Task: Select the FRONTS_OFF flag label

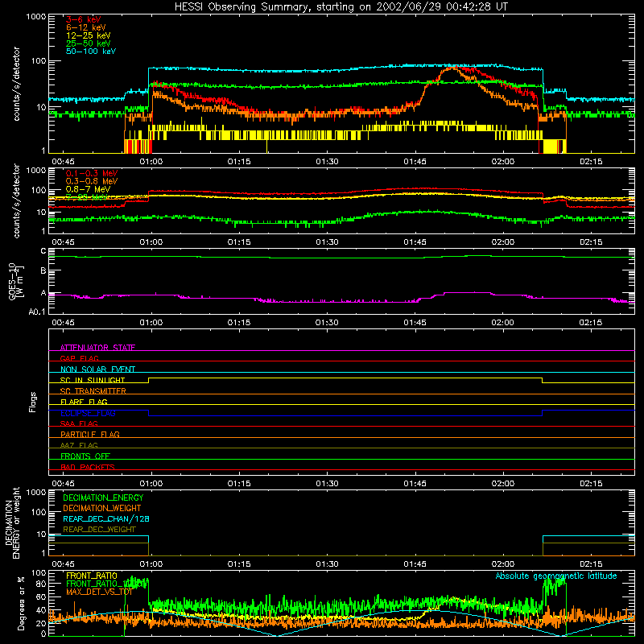Action: click(85, 456)
